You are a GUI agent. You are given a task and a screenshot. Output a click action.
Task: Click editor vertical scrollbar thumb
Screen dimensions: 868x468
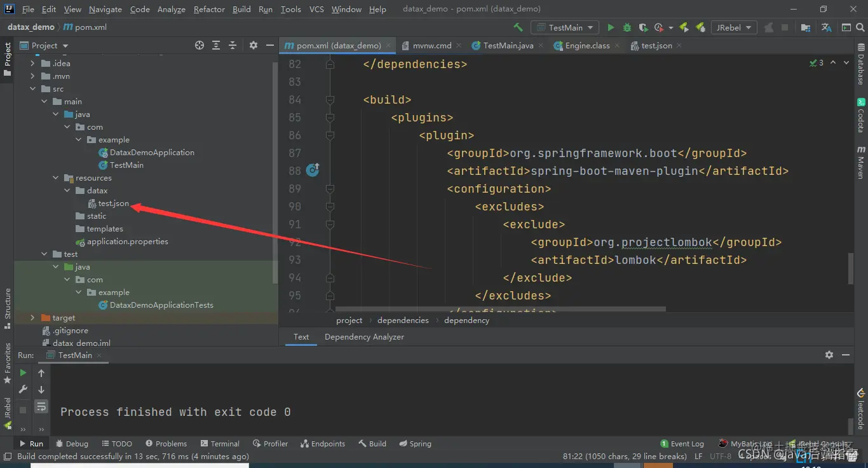click(850, 268)
